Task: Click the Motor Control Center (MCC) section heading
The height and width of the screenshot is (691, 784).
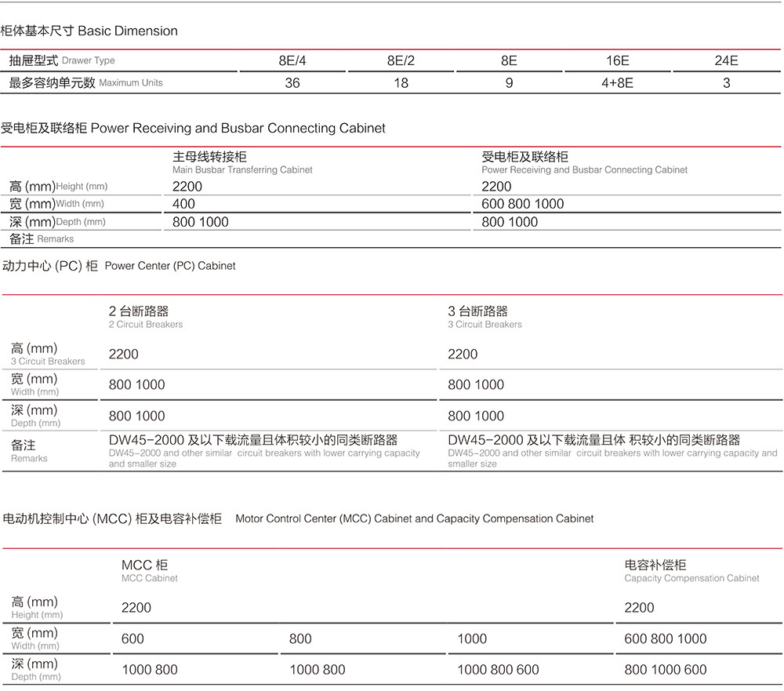Action: coord(298,518)
